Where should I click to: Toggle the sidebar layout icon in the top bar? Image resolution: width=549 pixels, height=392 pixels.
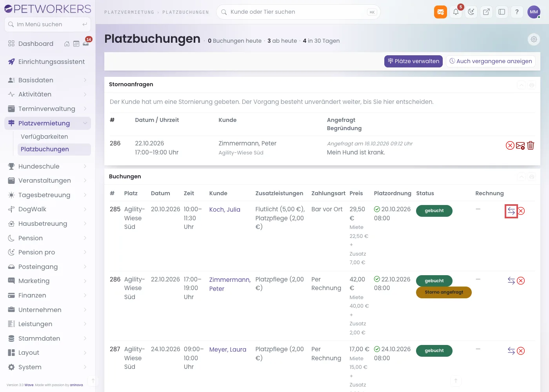click(x=502, y=12)
